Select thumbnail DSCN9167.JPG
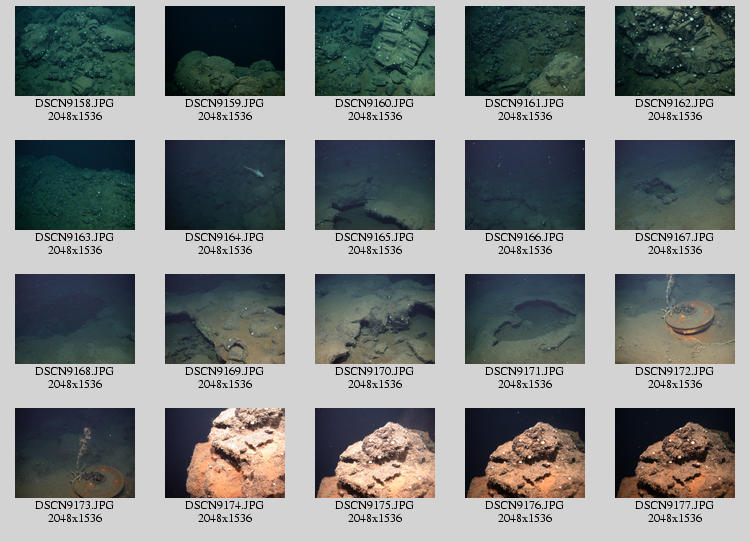Screen dimensions: 750x542 675,185
